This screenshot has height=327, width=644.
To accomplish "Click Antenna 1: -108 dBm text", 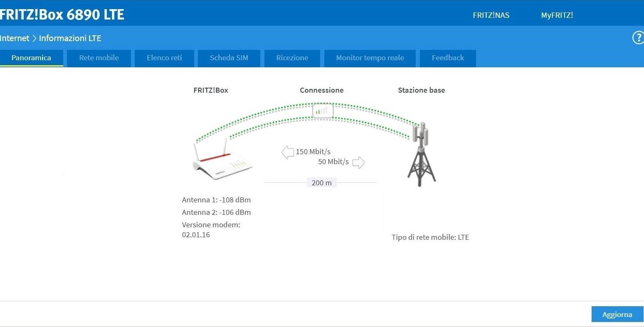I will tap(216, 200).
